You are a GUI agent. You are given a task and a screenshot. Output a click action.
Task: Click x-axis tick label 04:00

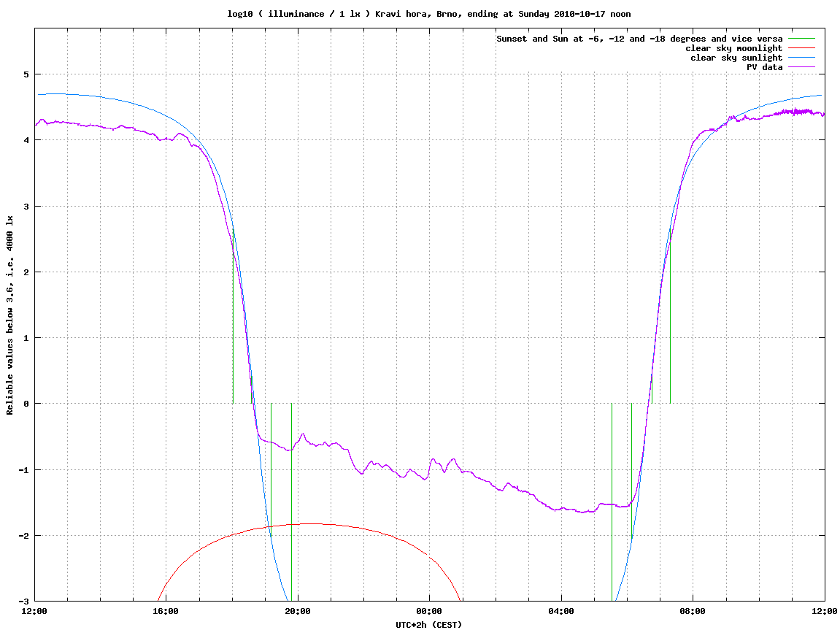pyautogui.click(x=561, y=611)
